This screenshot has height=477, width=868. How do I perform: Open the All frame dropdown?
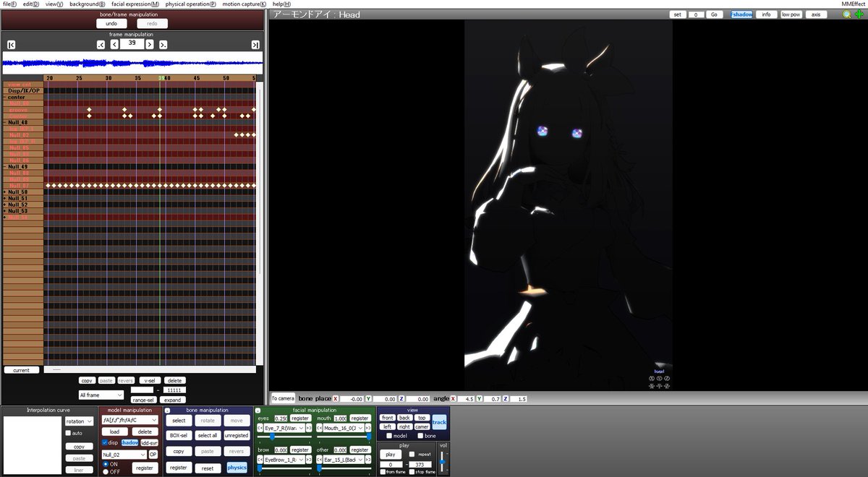(101, 395)
